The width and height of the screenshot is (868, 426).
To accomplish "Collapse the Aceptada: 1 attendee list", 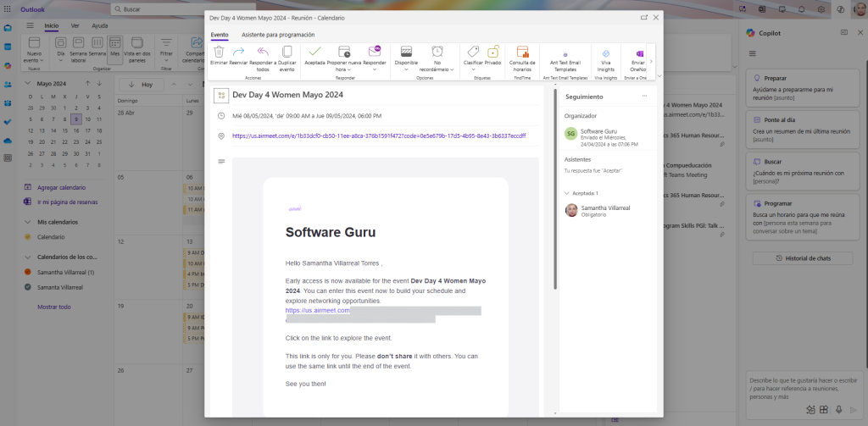I will [567, 193].
